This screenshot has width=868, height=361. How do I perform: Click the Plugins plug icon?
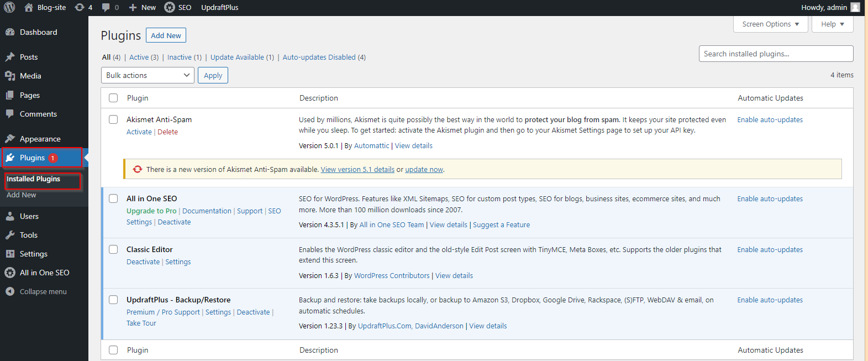coord(10,158)
